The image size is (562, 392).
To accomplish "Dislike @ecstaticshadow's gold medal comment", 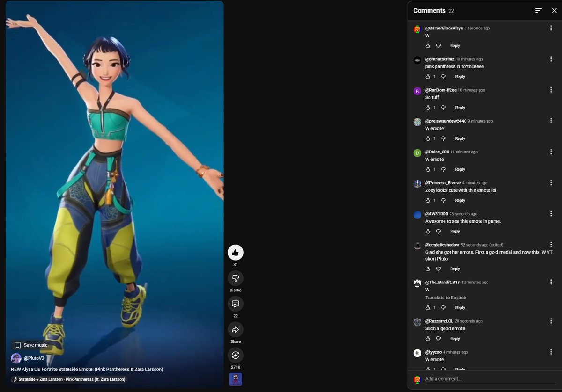I will pos(439,269).
